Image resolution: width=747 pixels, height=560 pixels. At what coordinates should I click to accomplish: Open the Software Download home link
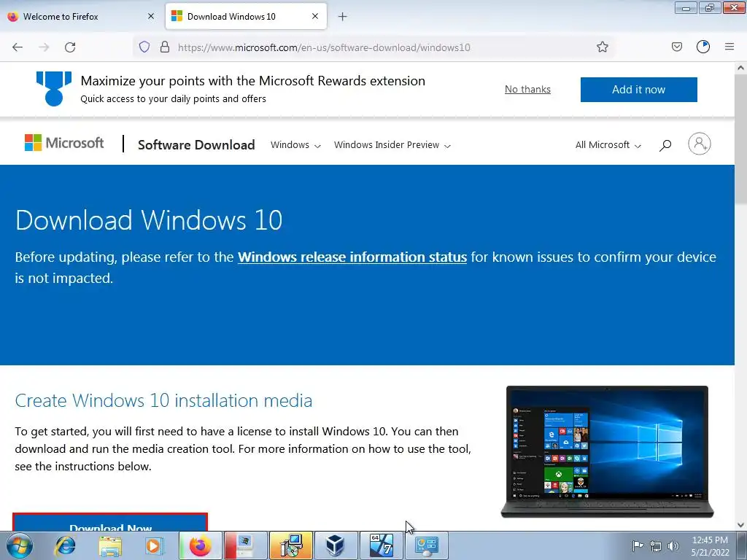click(x=196, y=145)
